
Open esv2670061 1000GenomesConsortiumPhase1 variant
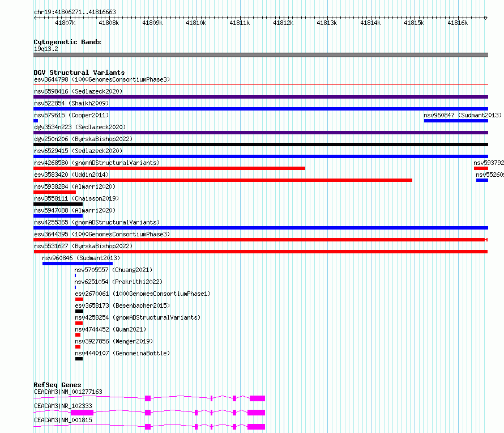pos(143,294)
